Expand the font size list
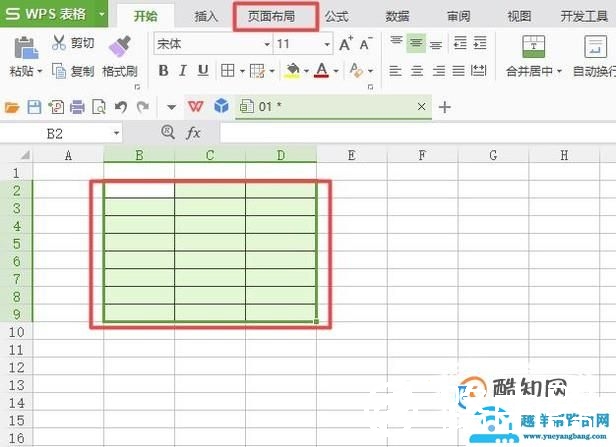Screen dimensions: 616x447 coord(327,44)
